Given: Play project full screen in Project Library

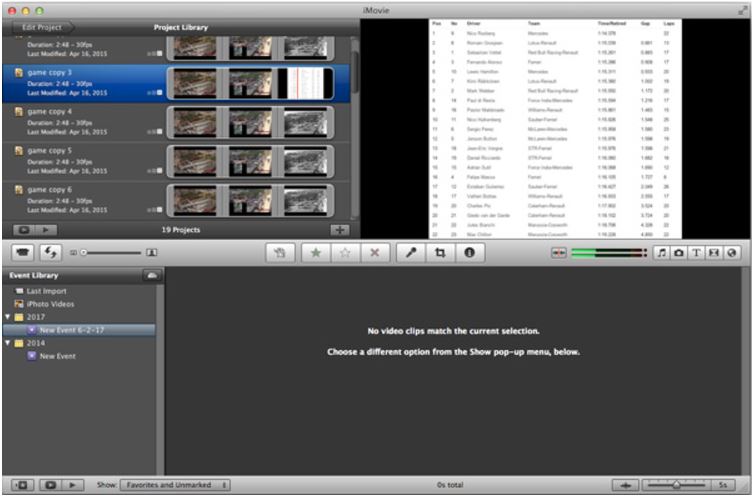Looking at the screenshot, I should pos(24,230).
